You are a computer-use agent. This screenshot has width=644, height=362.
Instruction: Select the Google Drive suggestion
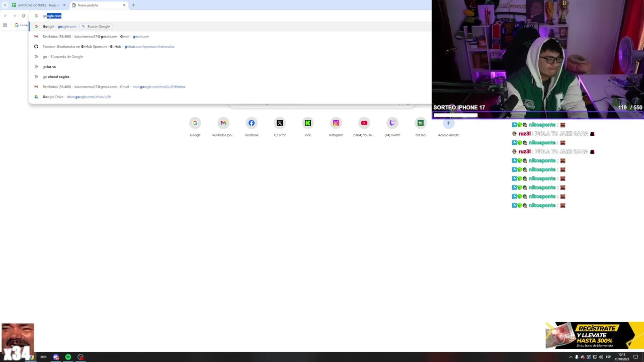click(x=229, y=97)
